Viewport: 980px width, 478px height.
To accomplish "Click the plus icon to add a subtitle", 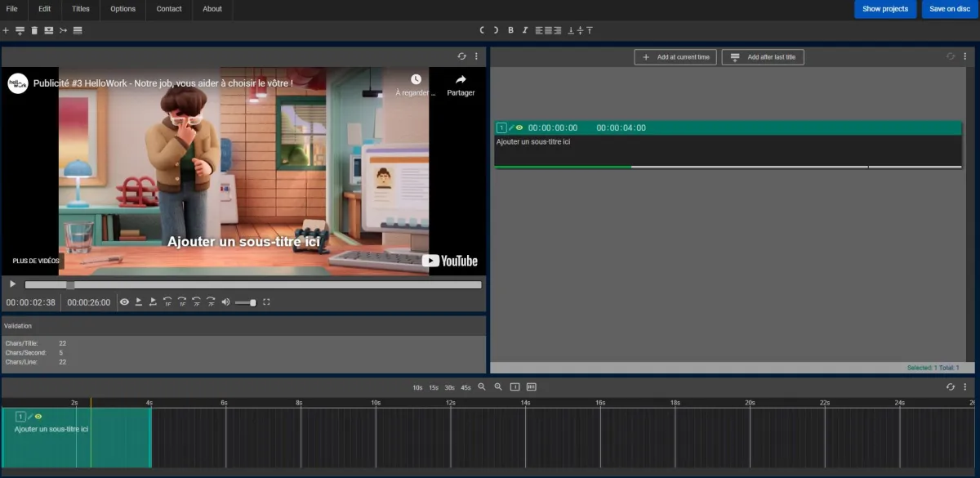I will pos(6,30).
